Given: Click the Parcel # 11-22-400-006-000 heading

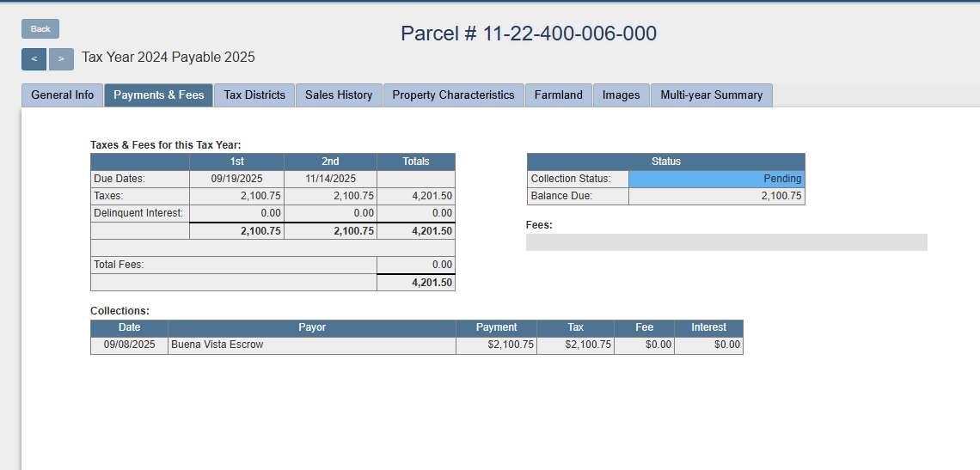Looking at the screenshot, I should click(x=529, y=34).
